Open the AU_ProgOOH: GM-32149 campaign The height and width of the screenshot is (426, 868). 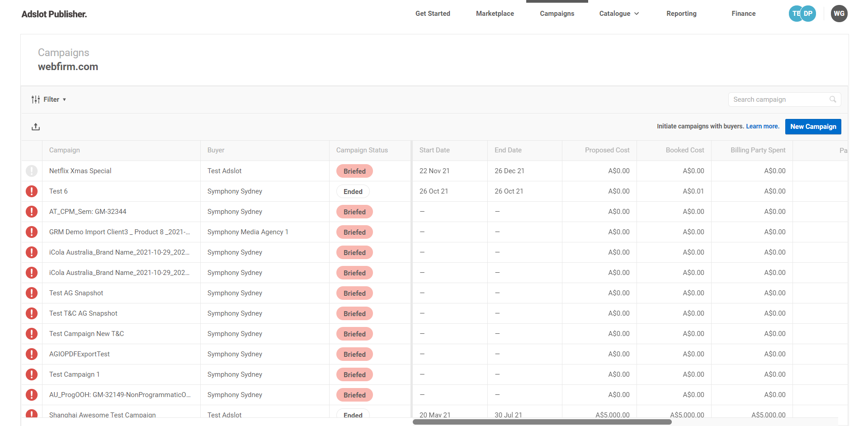[x=120, y=395]
